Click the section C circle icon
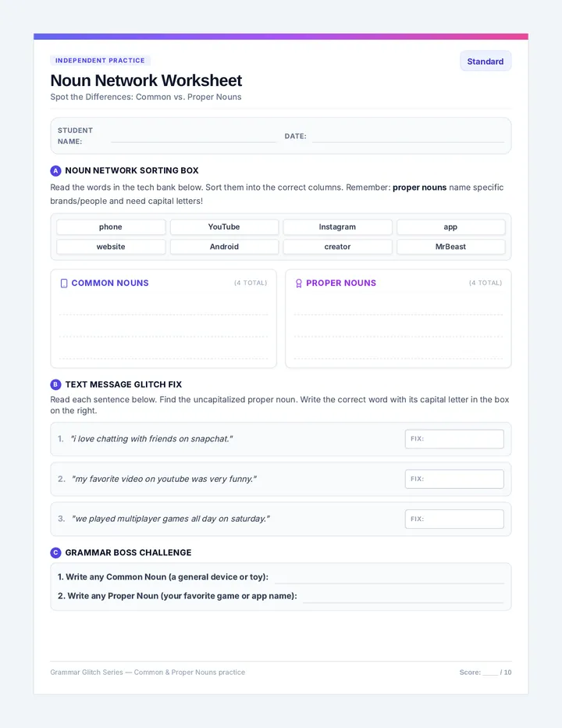The width and height of the screenshot is (562, 728). tap(55, 552)
